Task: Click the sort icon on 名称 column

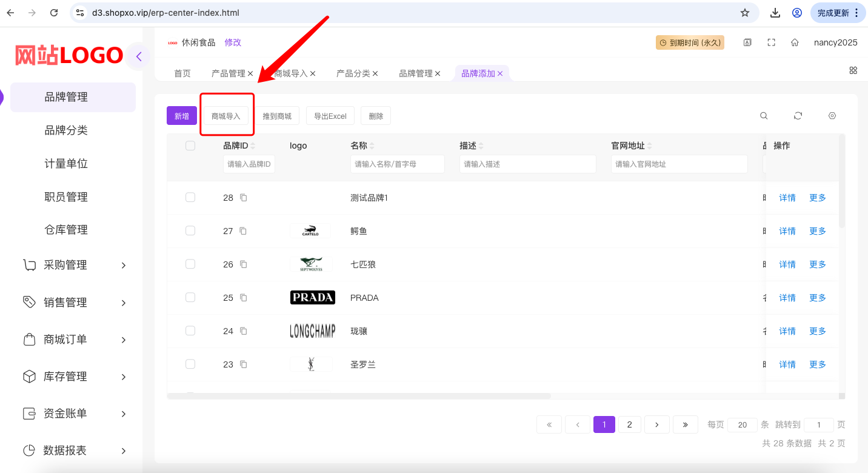Action: coord(372,146)
